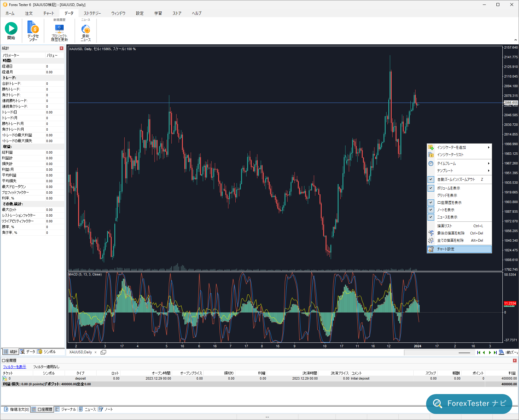This screenshot has width=519, height=420.
Task: Expand タイムフレーム submenu arrow
Action: coord(489,164)
